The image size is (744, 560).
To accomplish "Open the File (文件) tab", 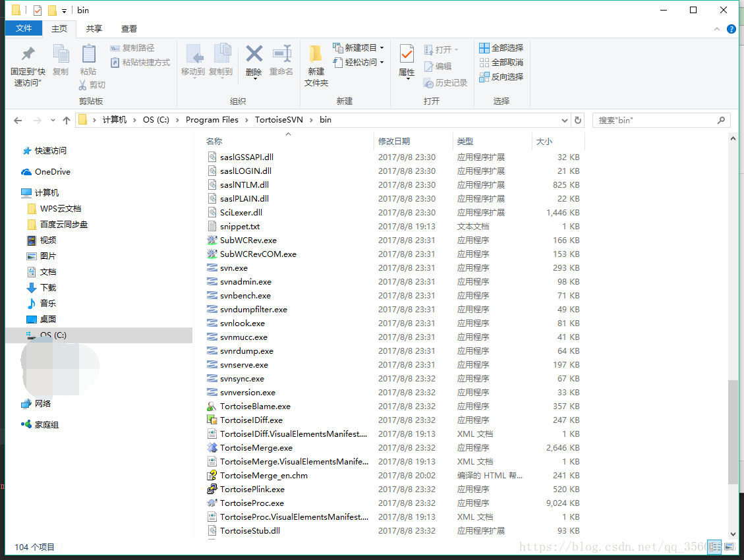I will tap(23, 28).
